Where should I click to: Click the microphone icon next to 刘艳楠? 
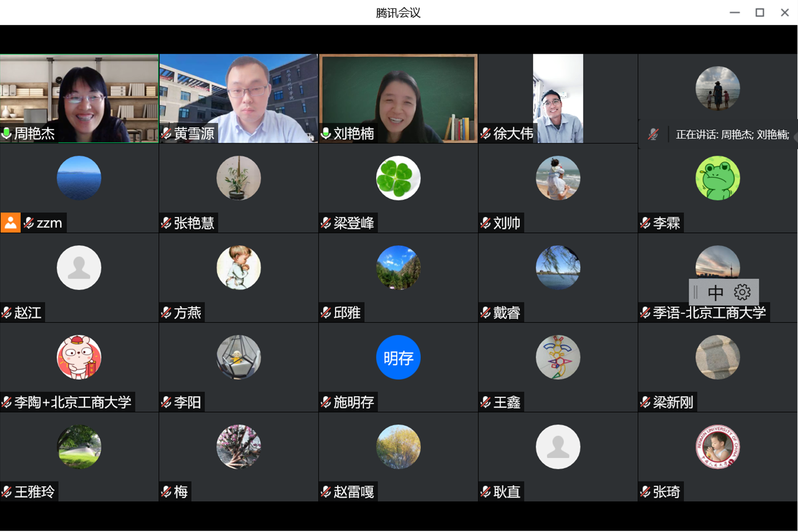(326, 134)
